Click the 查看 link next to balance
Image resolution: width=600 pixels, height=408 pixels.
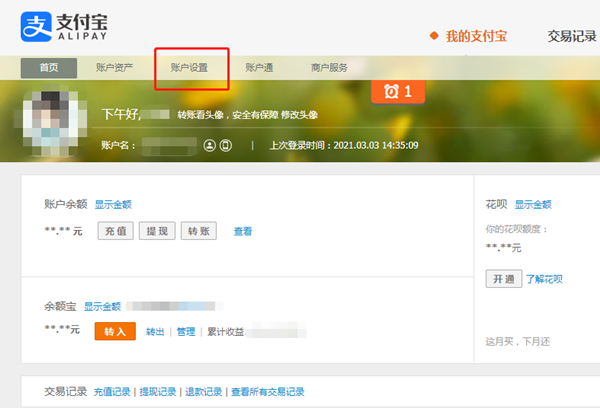[x=243, y=231]
